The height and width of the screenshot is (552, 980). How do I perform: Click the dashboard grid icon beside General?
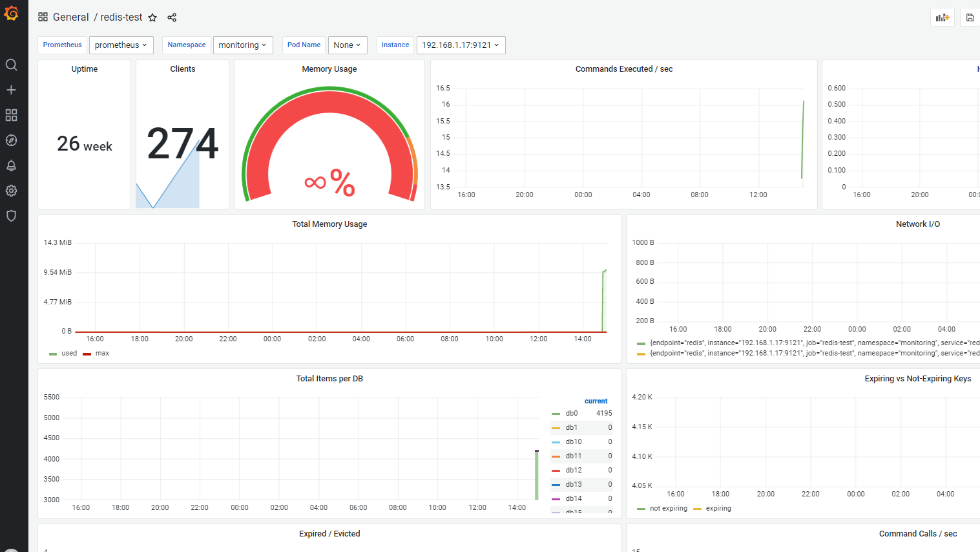(43, 17)
